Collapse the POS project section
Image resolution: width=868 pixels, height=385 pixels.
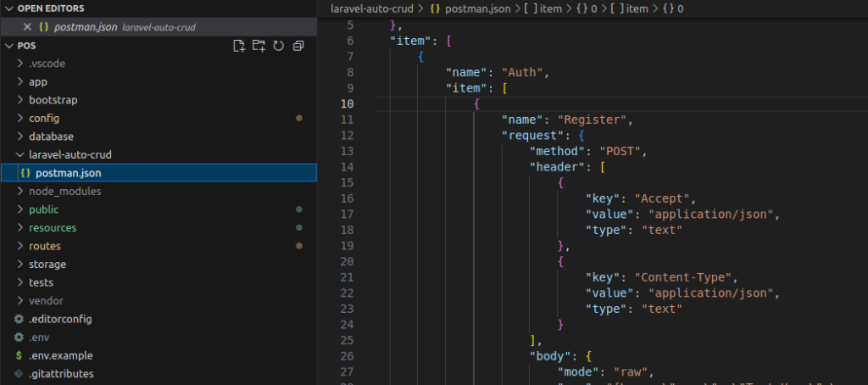point(9,46)
